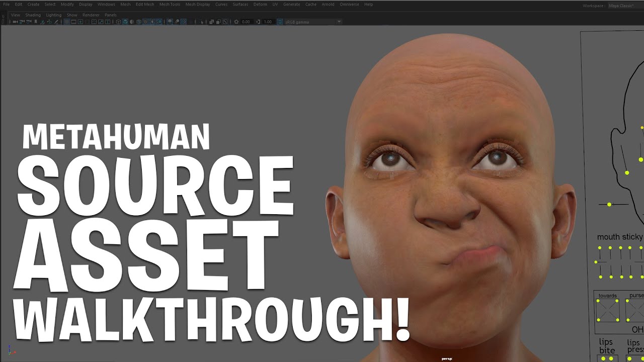644x362 pixels.
Task: Click the Gamma value field showing 1.00
Action: click(268, 22)
